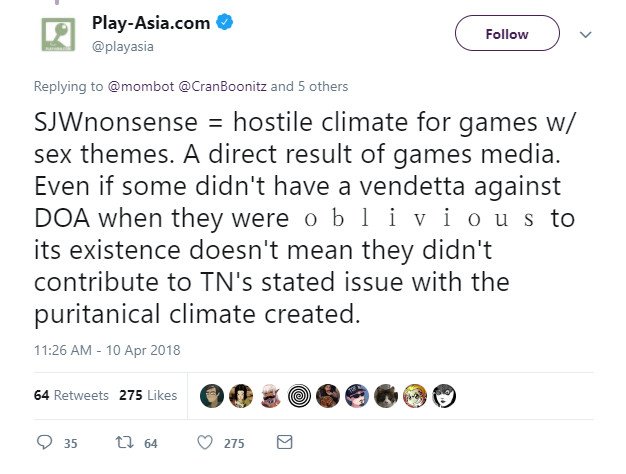Open the last black-and-white liker avatar
Screen dimensions: 626x474
click(444, 396)
